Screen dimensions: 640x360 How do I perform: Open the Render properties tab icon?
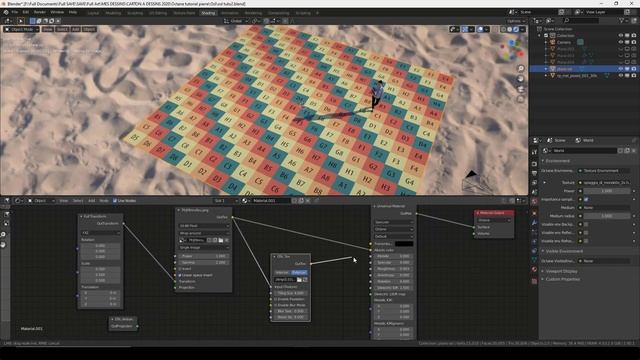tap(534, 164)
